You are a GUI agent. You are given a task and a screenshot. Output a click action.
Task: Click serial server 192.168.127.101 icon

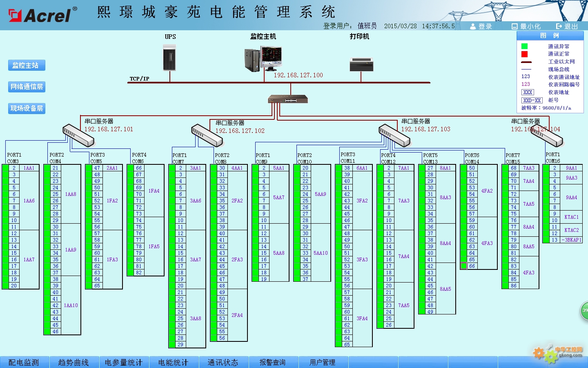coord(78,136)
